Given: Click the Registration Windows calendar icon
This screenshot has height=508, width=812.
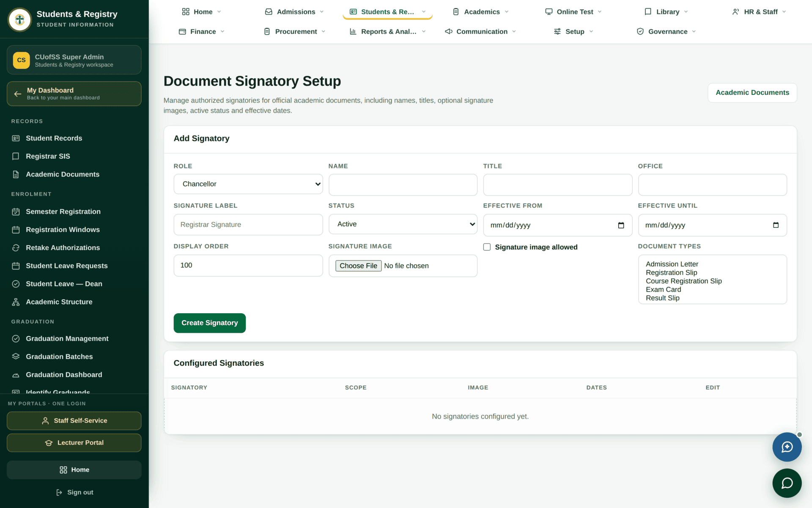Looking at the screenshot, I should pos(16,230).
